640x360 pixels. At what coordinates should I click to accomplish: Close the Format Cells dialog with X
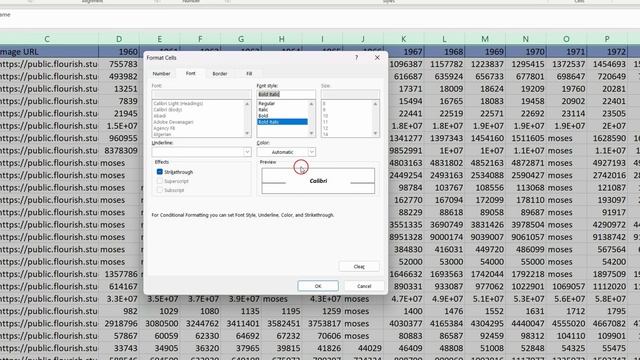pyautogui.click(x=377, y=58)
